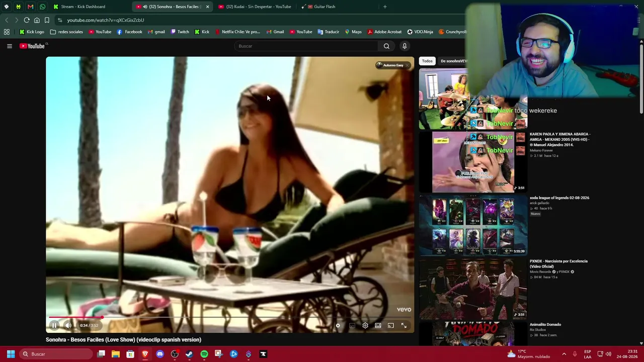Open the Maps bookmark

353,32
